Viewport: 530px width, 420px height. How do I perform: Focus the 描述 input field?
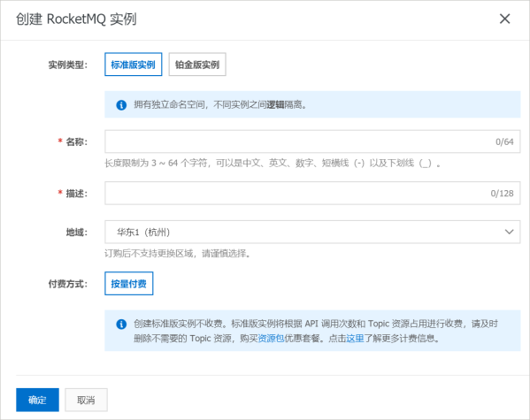[x=312, y=194]
